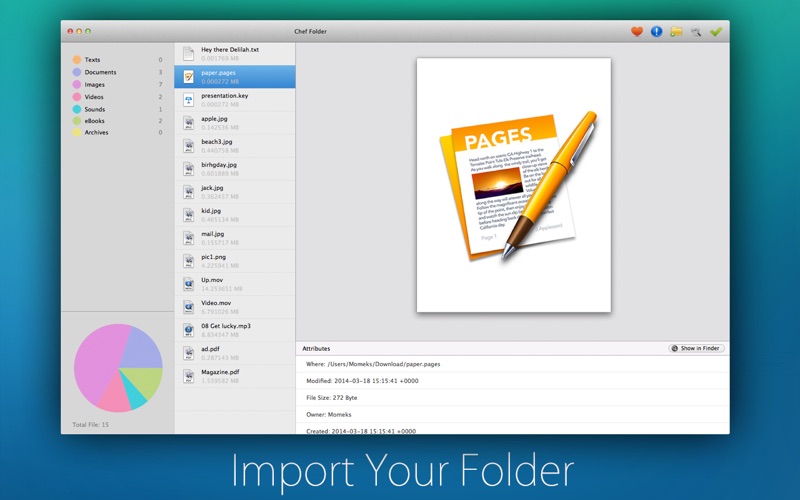The width and height of the screenshot is (800, 500).
Task: Click the birhgday.jpg file icon
Action: tap(189, 168)
